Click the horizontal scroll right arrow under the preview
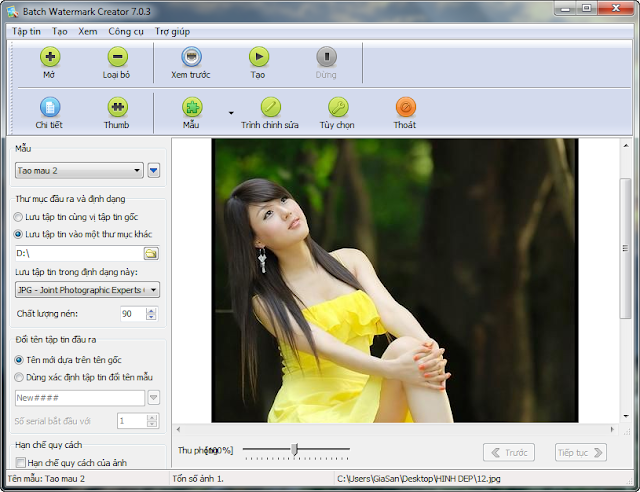 point(612,429)
